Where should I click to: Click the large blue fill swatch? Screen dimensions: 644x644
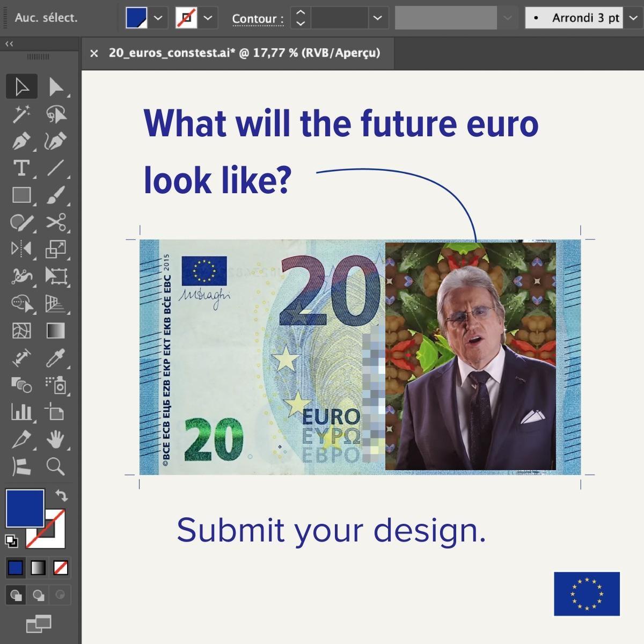pyautogui.click(x=25, y=508)
